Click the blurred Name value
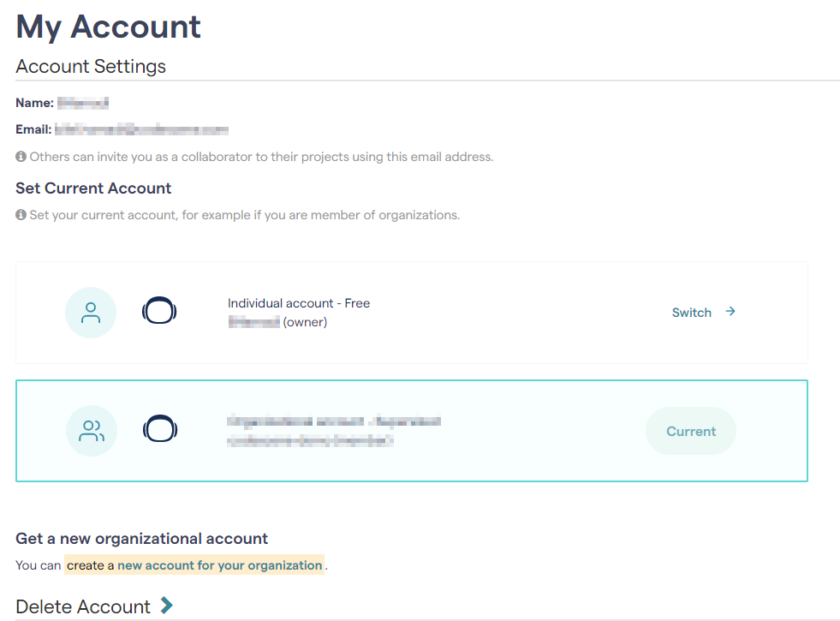Image resolution: width=840 pixels, height=621 pixels. tap(83, 103)
